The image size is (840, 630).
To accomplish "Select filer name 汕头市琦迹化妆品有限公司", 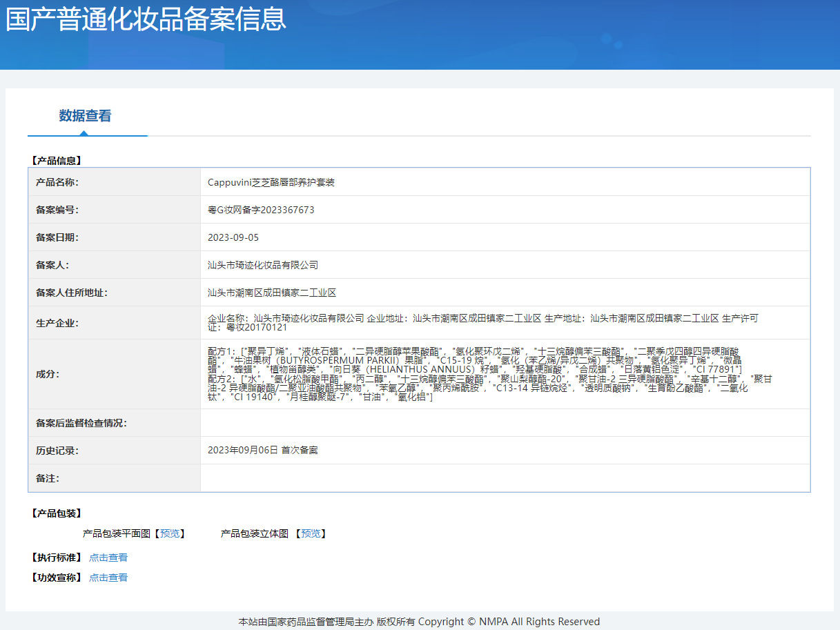I will (x=263, y=265).
